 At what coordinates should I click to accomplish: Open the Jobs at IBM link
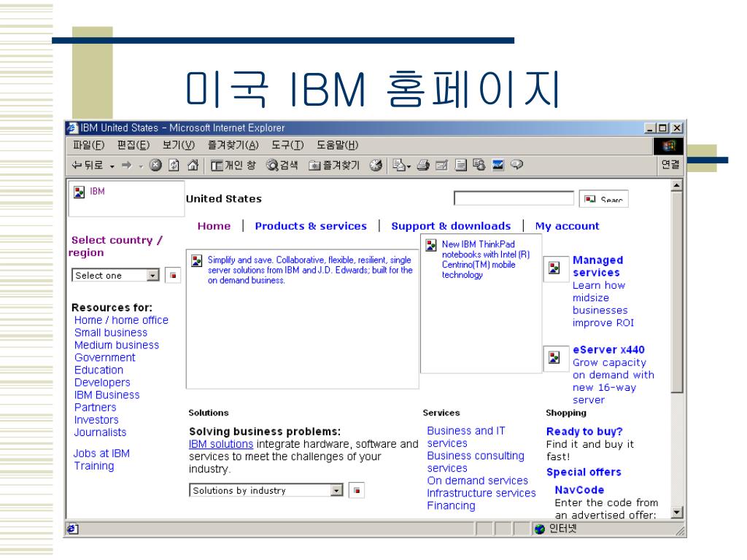coord(101,454)
